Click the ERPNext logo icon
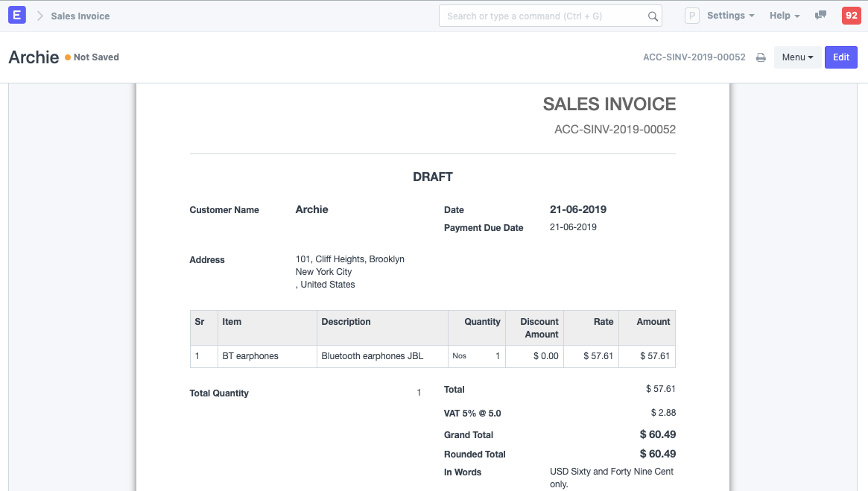This screenshot has width=868, height=491. click(x=16, y=15)
